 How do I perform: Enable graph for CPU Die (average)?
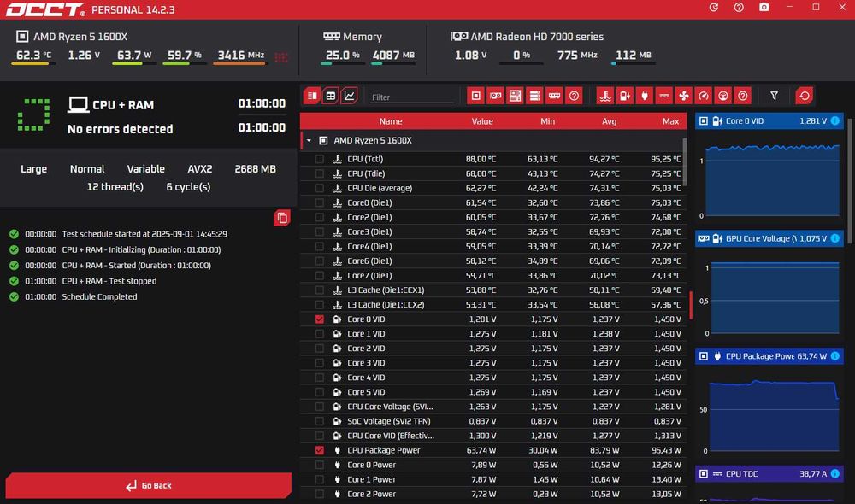[320, 189]
